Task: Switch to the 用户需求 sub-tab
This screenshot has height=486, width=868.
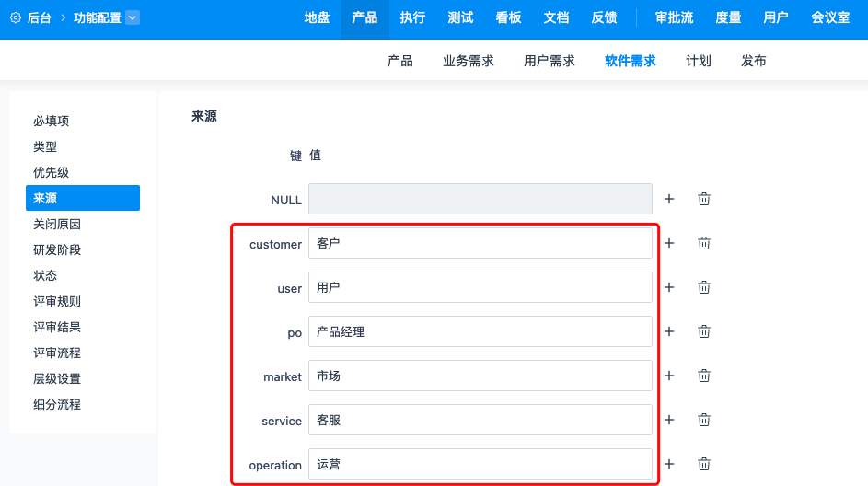Action: click(550, 61)
